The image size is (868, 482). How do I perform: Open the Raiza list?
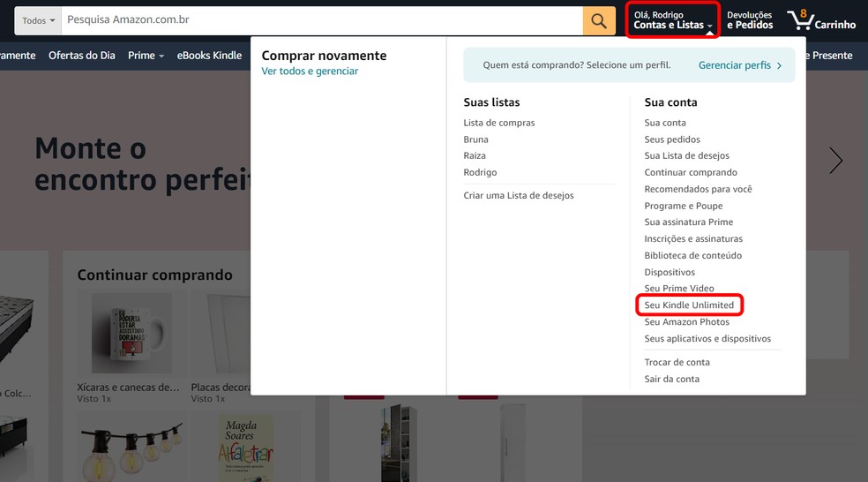(475, 155)
